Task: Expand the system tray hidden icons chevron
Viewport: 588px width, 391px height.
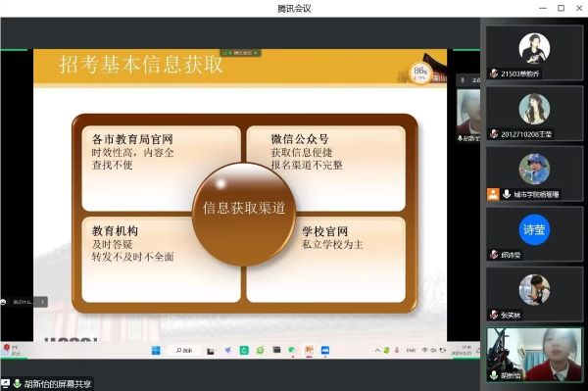Action: point(377,351)
